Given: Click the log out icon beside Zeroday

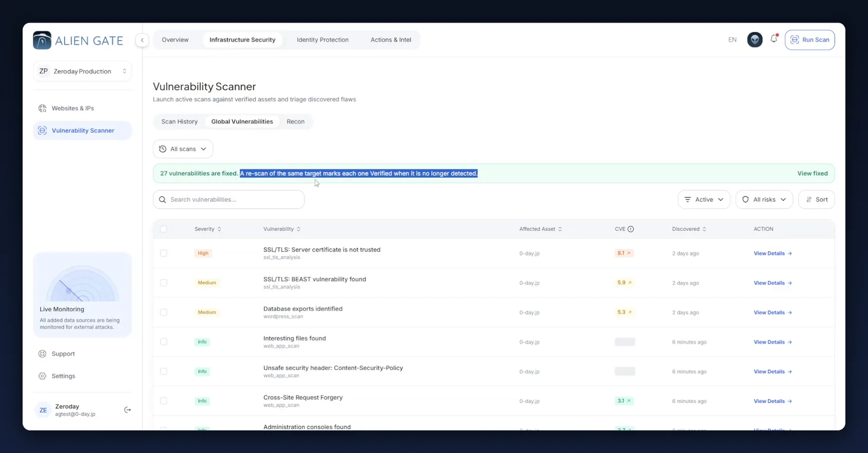Looking at the screenshot, I should 128,410.
